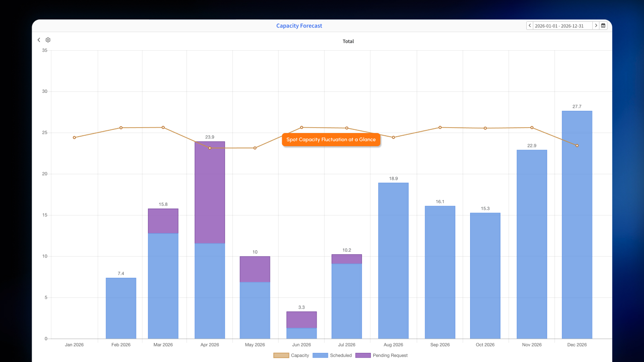644x362 pixels.
Task: Click the Aug 2026 axis label
Action: click(394, 345)
